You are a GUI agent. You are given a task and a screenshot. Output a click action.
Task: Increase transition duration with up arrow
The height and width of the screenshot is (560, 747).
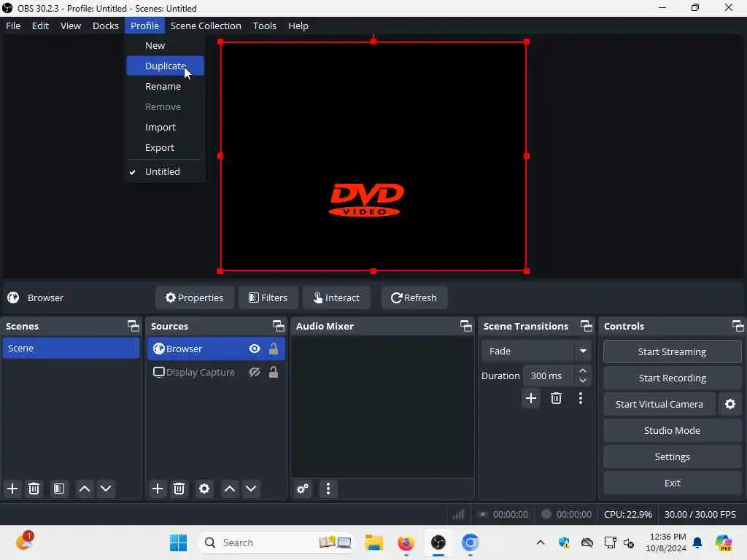coord(583,370)
